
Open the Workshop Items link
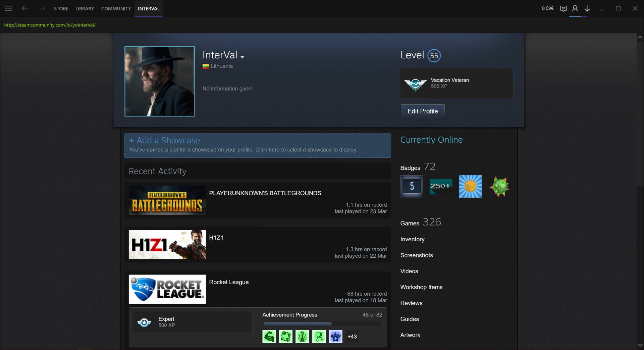421,287
